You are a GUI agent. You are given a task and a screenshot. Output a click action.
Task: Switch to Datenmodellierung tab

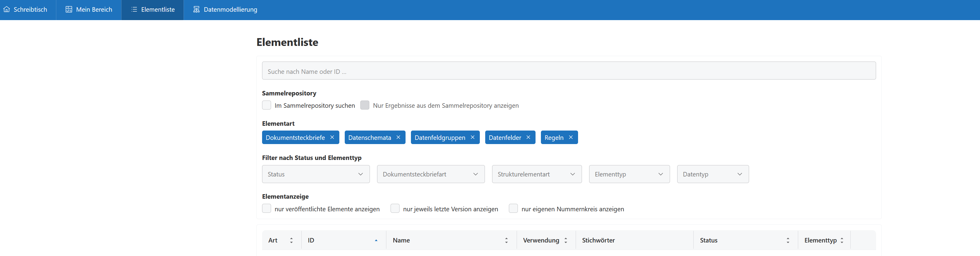pos(225,10)
